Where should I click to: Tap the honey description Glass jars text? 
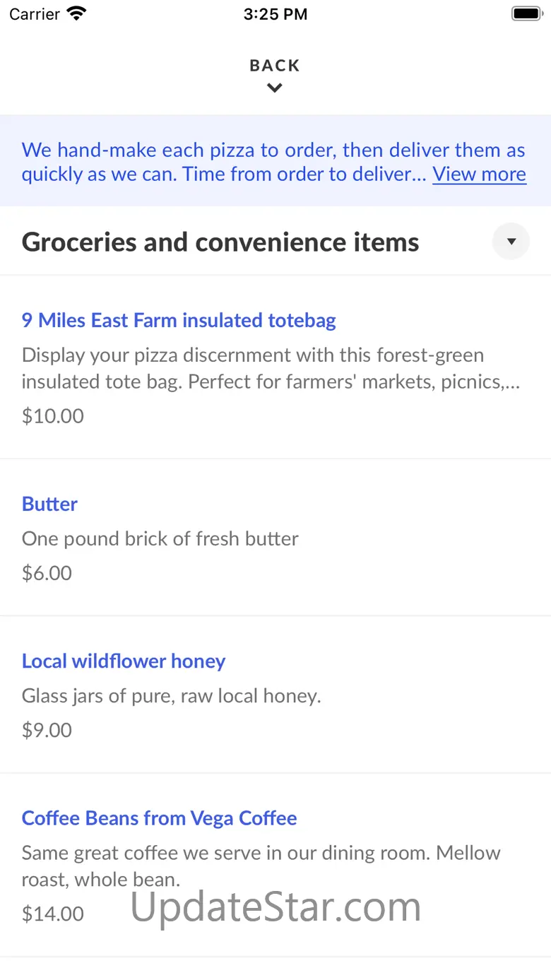coord(172,695)
